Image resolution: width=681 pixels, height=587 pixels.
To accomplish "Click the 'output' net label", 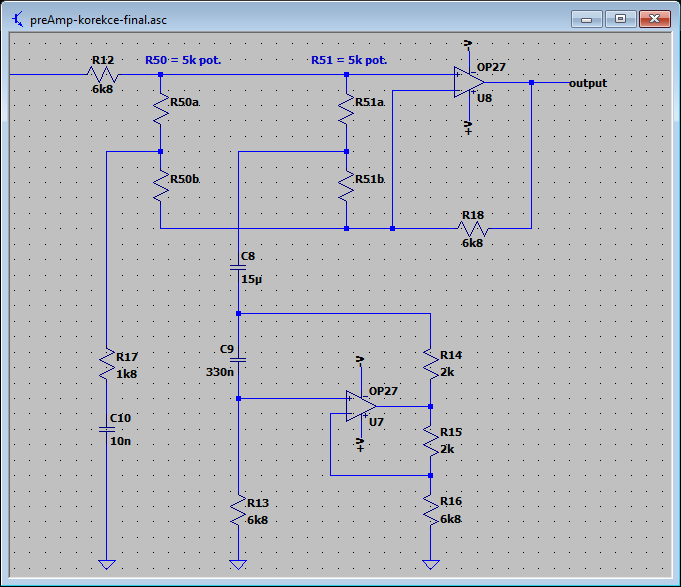I will (588, 83).
